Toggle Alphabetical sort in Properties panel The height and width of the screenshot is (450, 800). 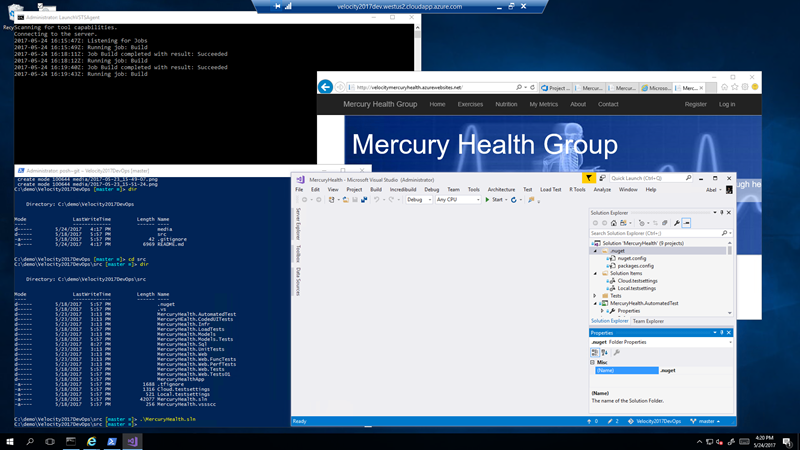(605, 353)
